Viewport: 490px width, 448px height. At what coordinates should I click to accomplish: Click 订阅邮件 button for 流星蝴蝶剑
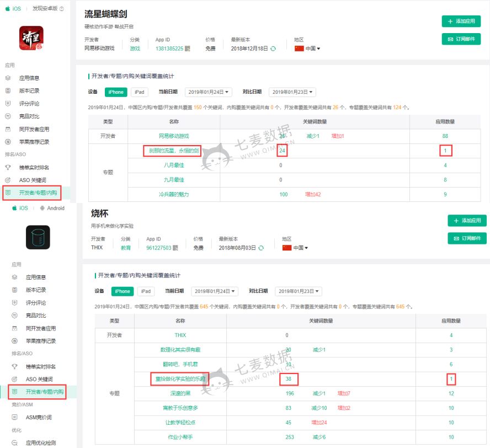461,39
